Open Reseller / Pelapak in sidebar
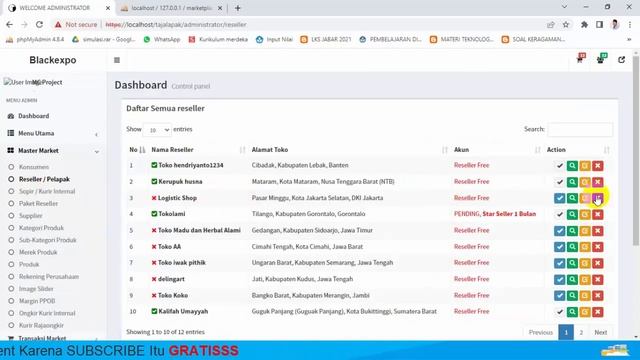Screen dimensions: 640x360 (x=44, y=179)
